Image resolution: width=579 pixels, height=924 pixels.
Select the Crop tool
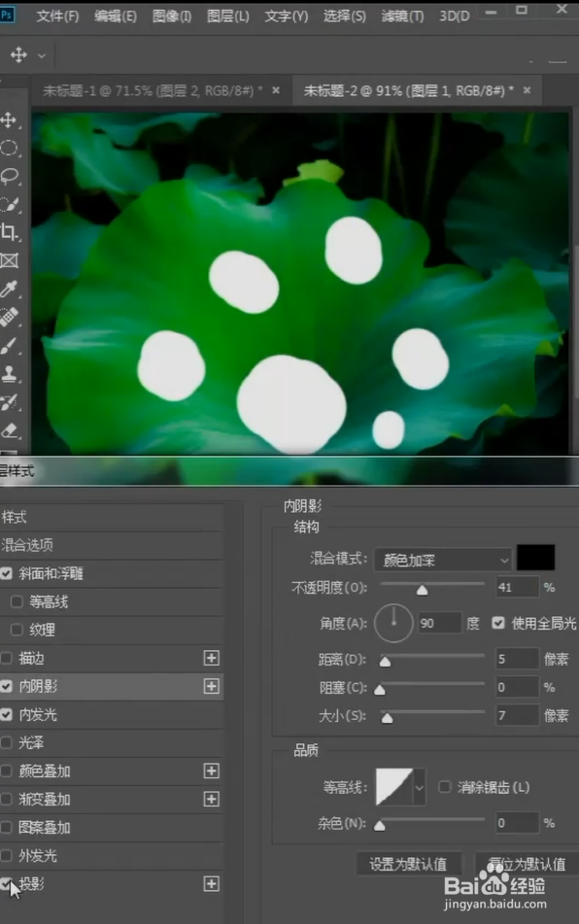(9, 232)
